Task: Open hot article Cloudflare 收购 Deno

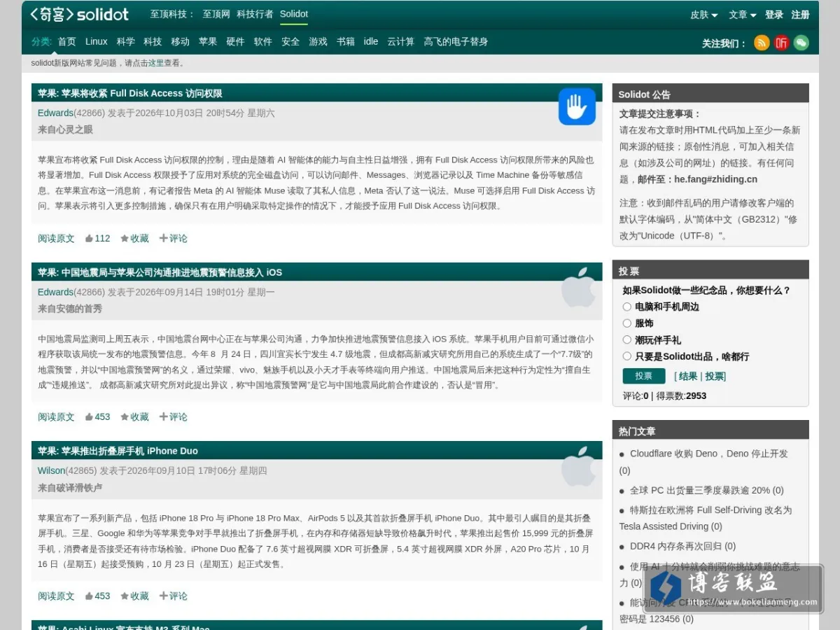Action: (708, 454)
